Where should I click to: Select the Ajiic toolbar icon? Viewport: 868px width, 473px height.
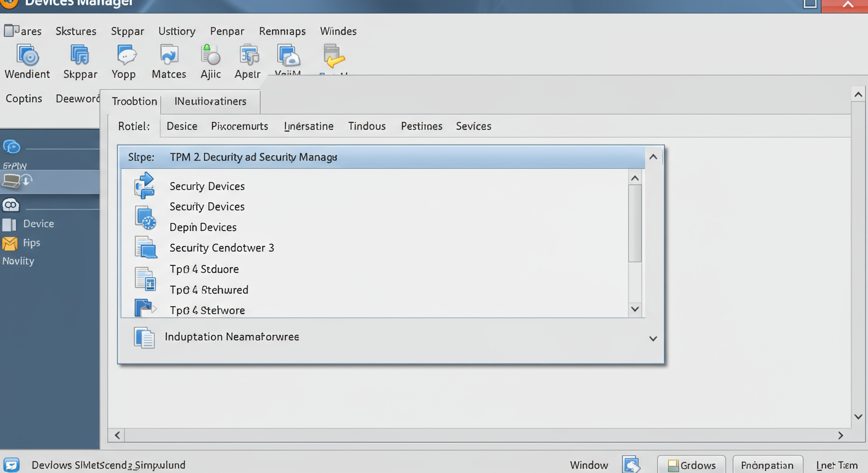point(210,55)
